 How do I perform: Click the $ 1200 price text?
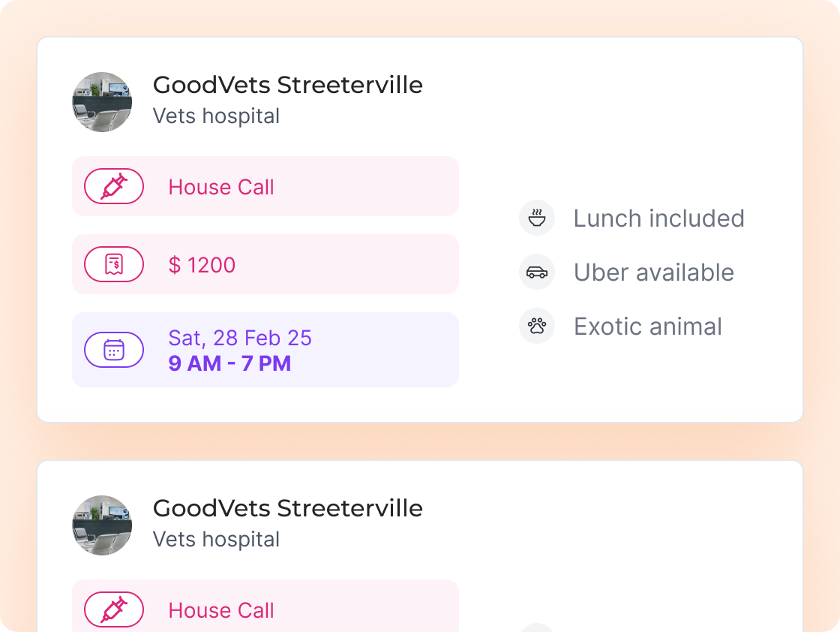click(x=202, y=265)
